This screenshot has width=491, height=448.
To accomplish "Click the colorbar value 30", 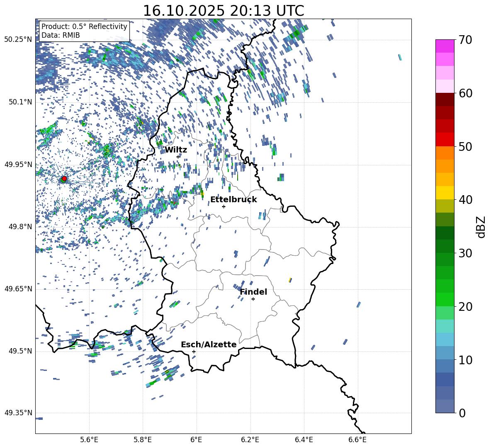I will [x=465, y=253].
